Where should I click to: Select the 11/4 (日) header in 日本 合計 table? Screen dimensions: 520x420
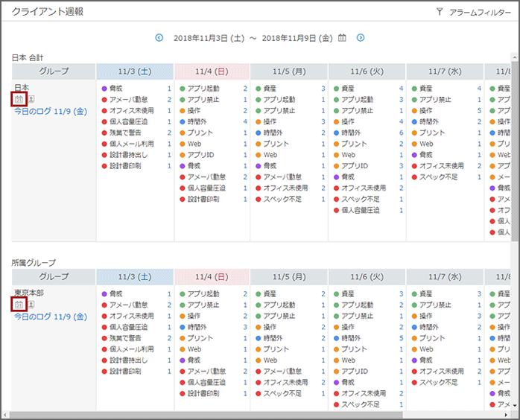click(x=212, y=71)
